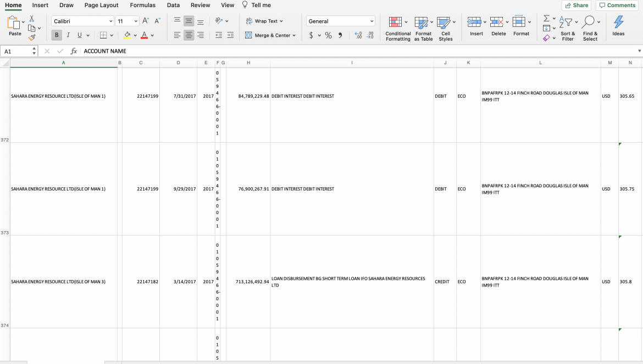Align text to middle vertically

coord(189,21)
